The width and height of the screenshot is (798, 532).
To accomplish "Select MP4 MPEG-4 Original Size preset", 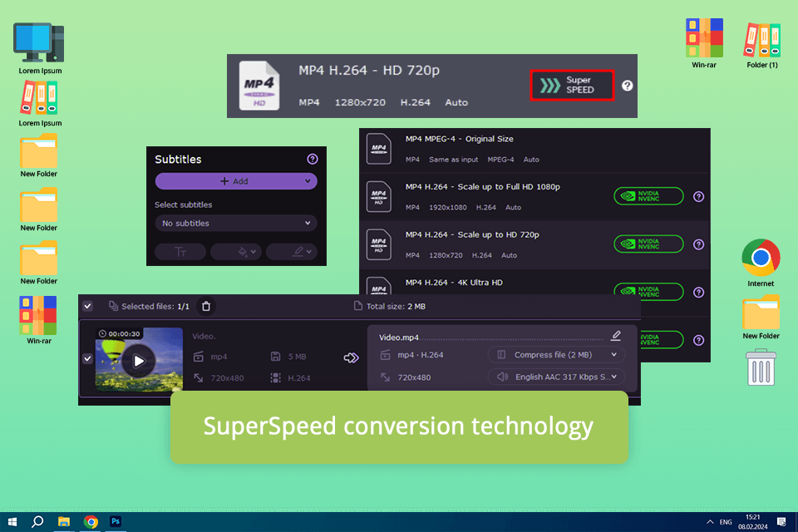I will 534,149.
